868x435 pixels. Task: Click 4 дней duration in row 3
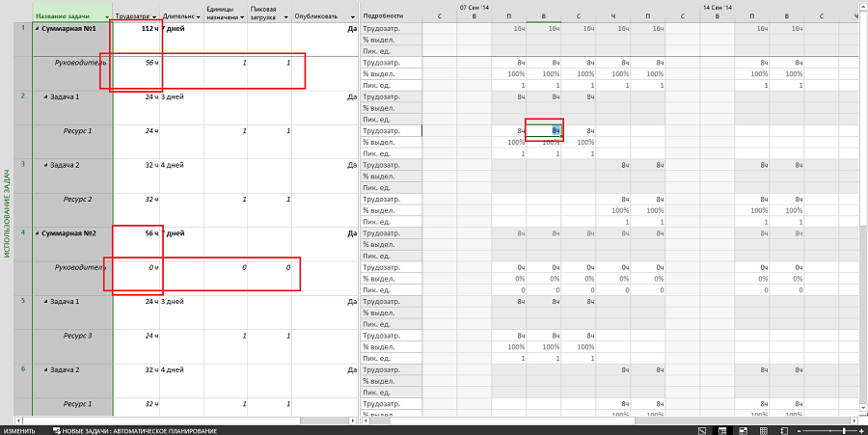(x=181, y=176)
